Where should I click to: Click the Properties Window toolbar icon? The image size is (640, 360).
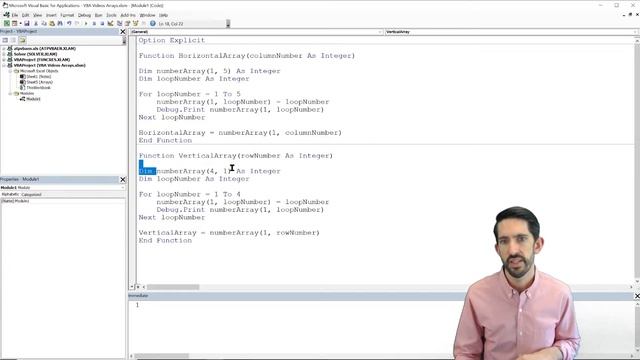(x=127, y=24)
